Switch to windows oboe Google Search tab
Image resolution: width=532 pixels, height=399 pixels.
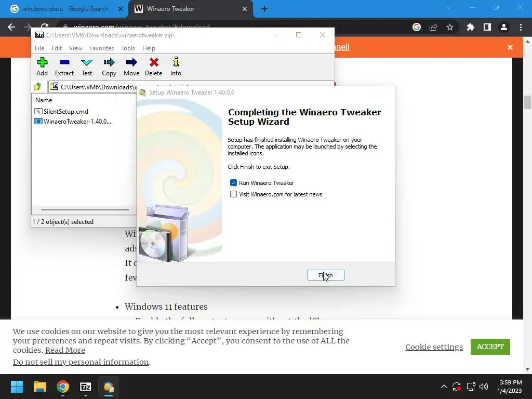64,9
